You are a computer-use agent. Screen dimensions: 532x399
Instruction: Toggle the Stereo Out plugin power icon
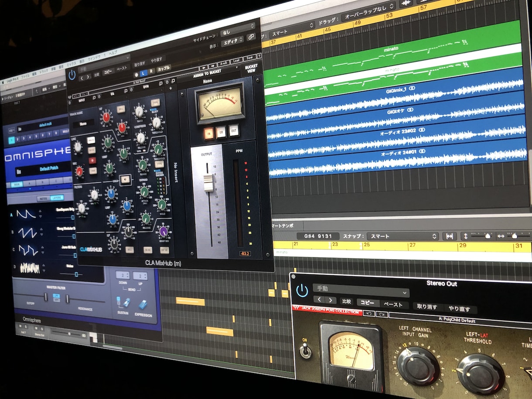click(302, 290)
